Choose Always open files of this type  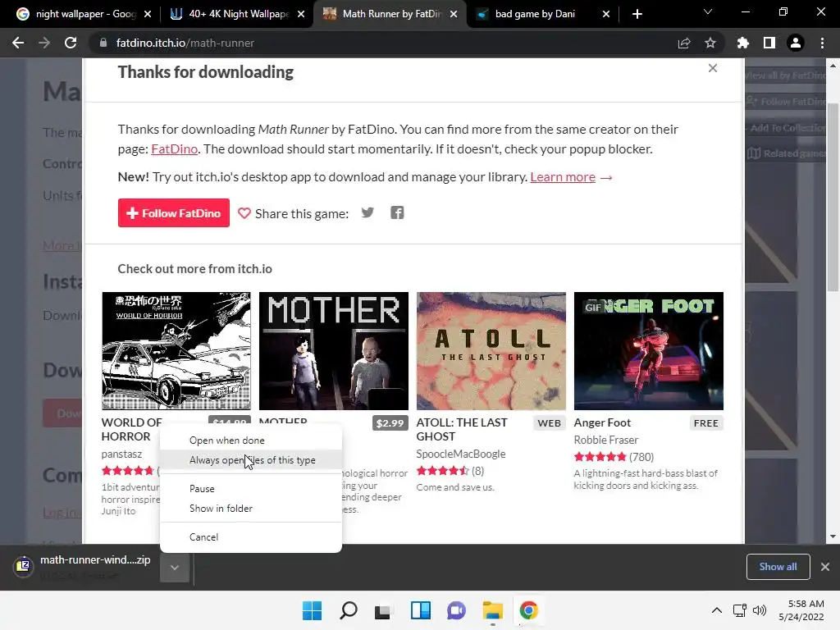(251, 460)
